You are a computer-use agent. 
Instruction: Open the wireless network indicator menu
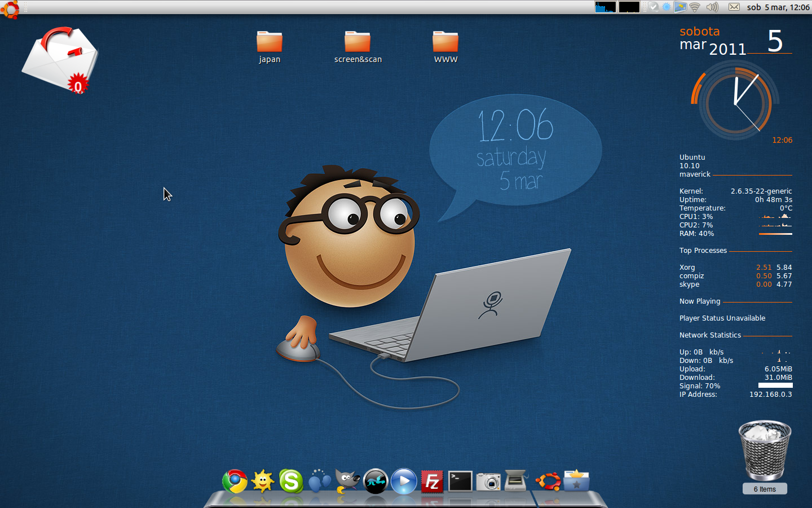click(695, 7)
